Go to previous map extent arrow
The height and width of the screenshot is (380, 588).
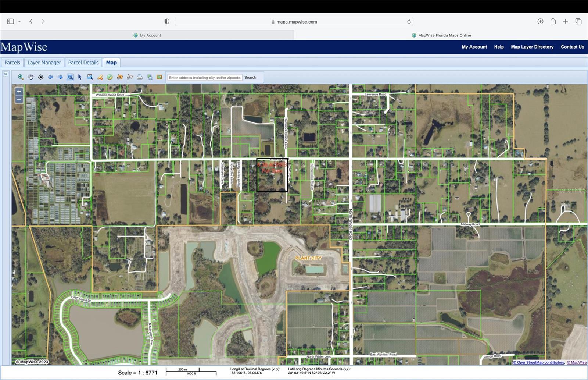[x=50, y=77]
